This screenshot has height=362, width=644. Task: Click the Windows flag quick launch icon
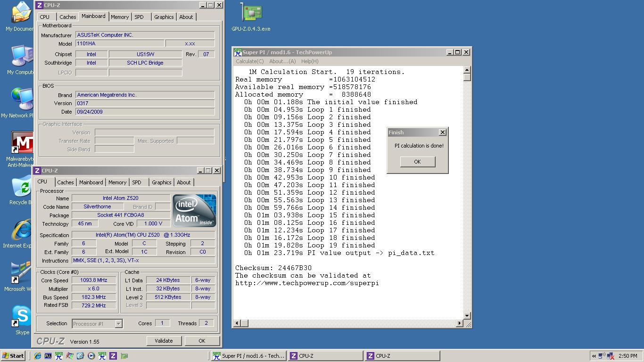tap(70, 356)
